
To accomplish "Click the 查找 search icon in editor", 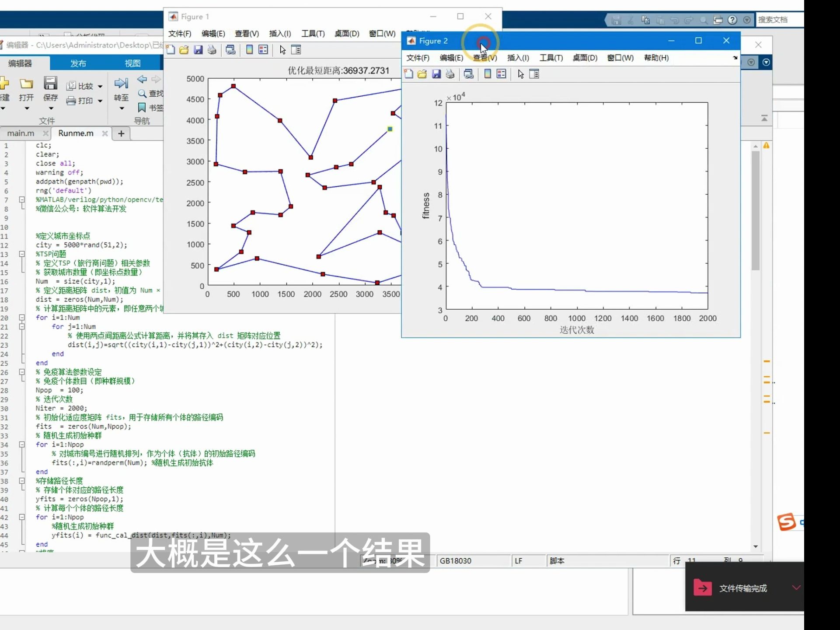I will tap(142, 93).
